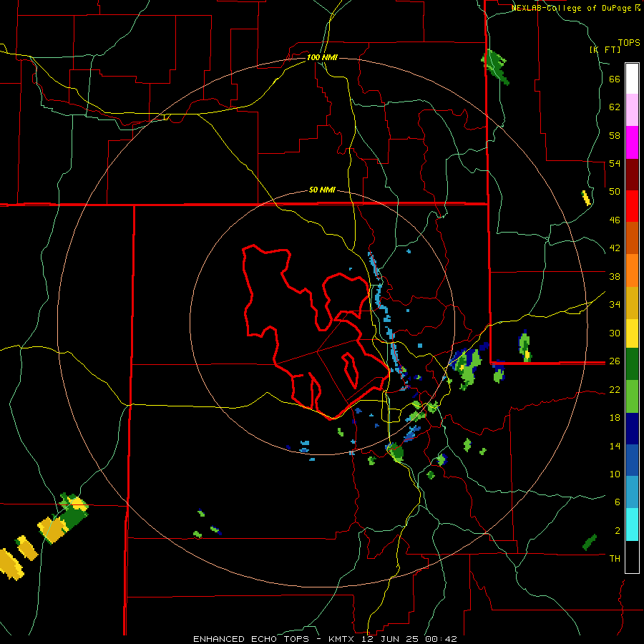The width and height of the screenshot is (644, 644).
Task: Select the bright red legend color band
Action: 632,206
